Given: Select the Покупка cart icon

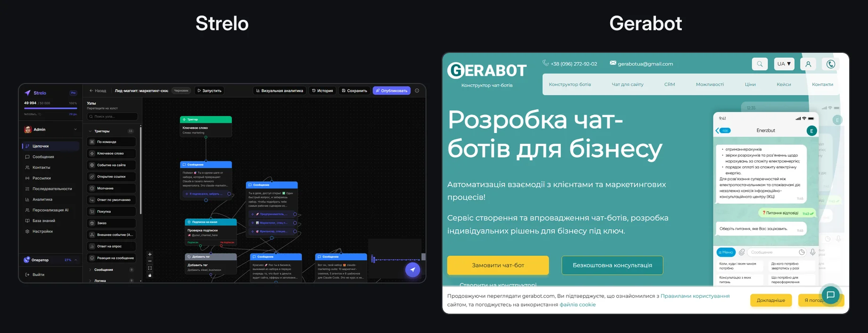Looking at the screenshot, I should click(92, 211).
